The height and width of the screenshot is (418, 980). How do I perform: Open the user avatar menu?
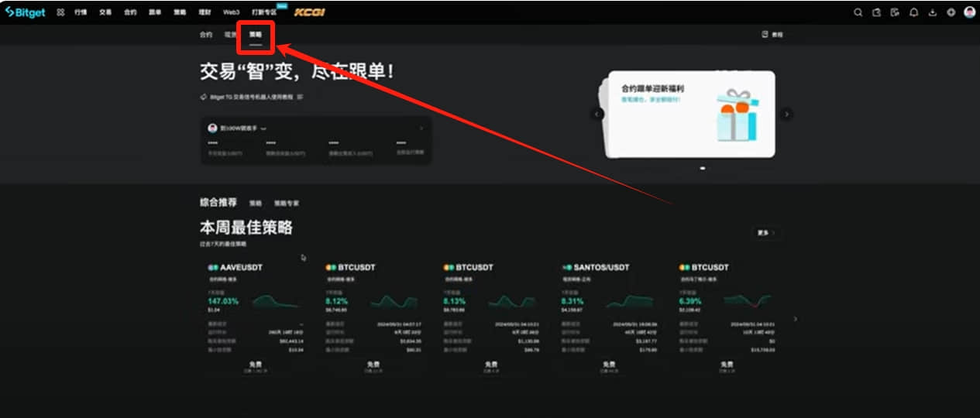(969, 12)
